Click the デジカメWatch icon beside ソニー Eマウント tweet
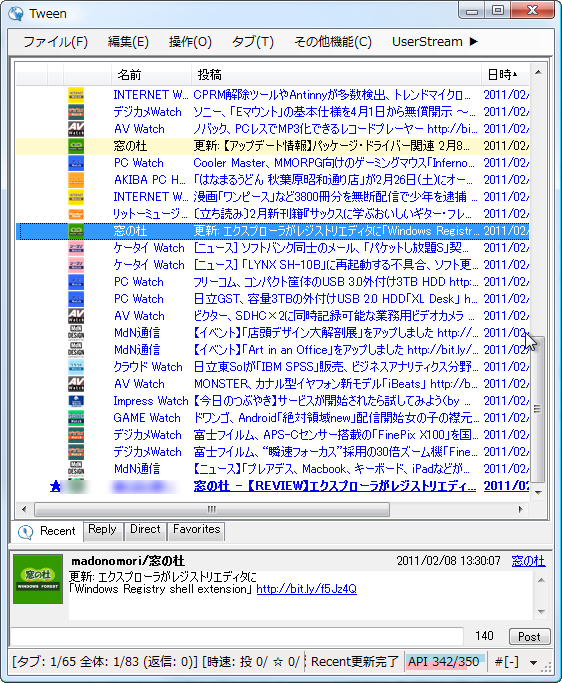This screenshot has height=683, width=562. coord(76,112)
